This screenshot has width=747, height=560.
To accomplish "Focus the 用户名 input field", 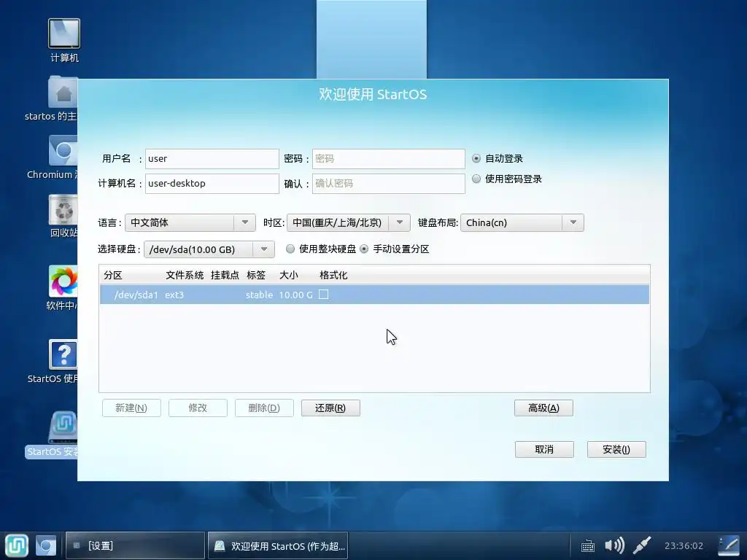I will click(212, 158).
